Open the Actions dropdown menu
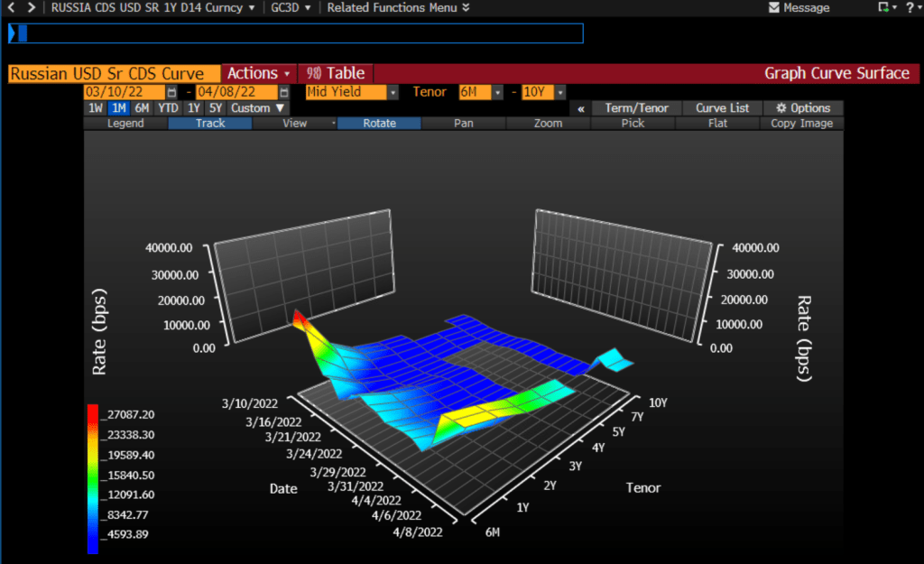The height and width of the screenshot is (564, 924). tap(259, 73)
